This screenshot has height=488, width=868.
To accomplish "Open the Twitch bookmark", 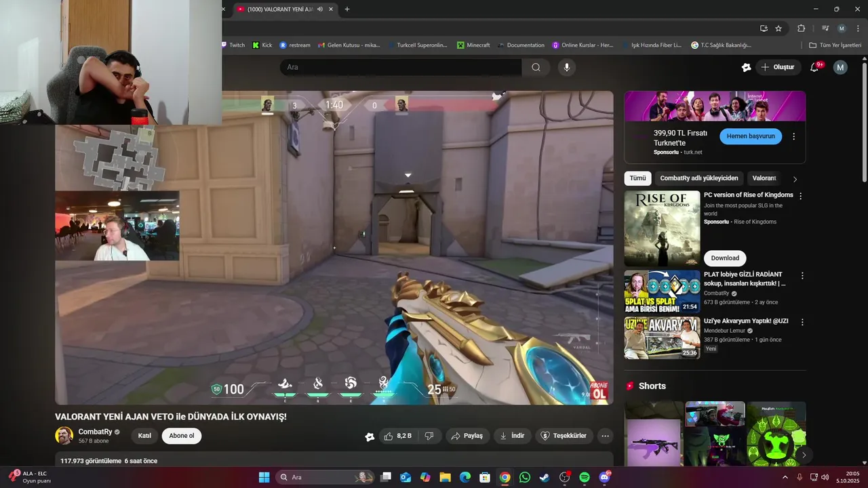I will pos(233,45).
